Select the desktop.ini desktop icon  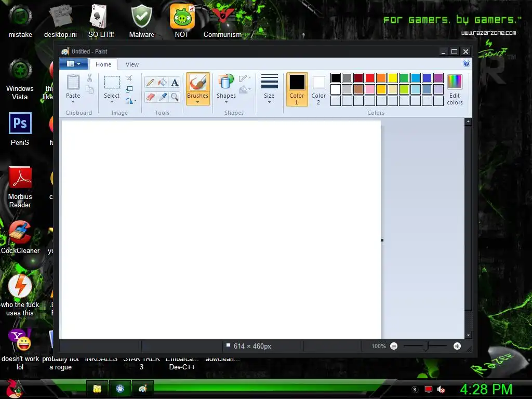pos(60,21)
